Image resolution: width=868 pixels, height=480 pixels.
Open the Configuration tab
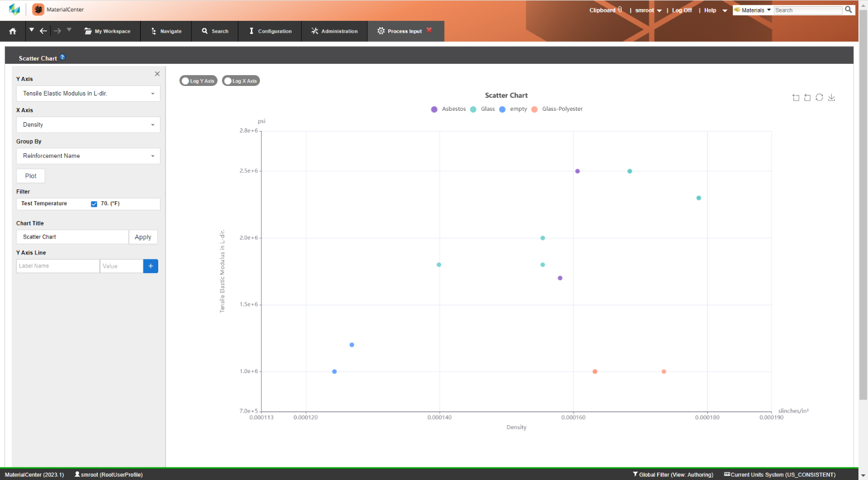[270, 31]
